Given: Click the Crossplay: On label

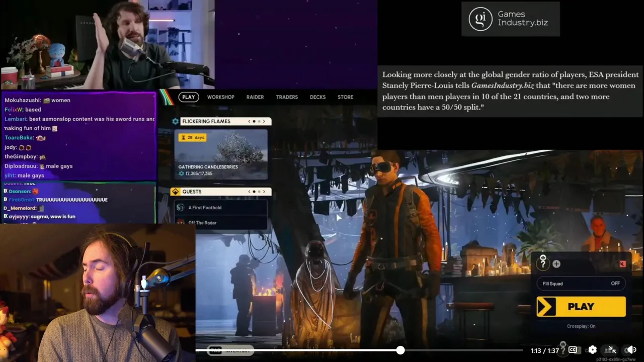Looking at the screenshot, I should [581, 326].
